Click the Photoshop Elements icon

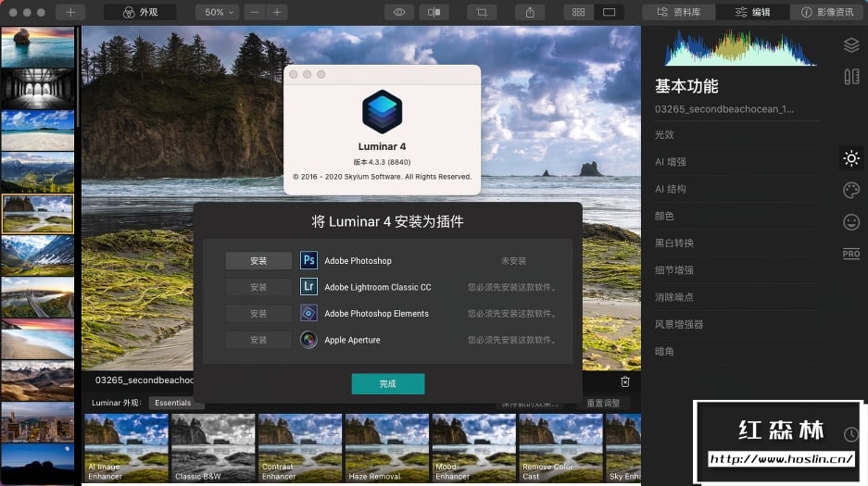pos(308,313)
